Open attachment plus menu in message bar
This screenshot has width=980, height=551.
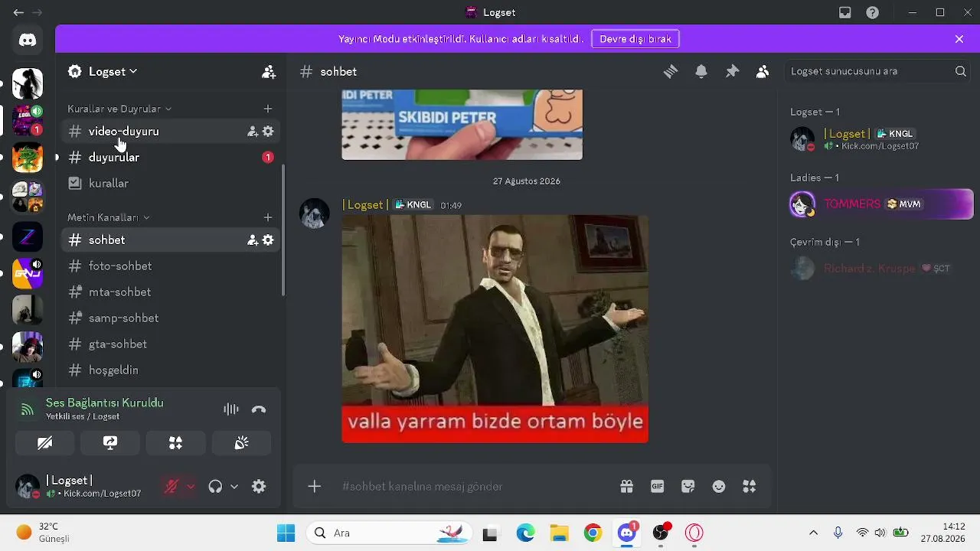[314, 487]
